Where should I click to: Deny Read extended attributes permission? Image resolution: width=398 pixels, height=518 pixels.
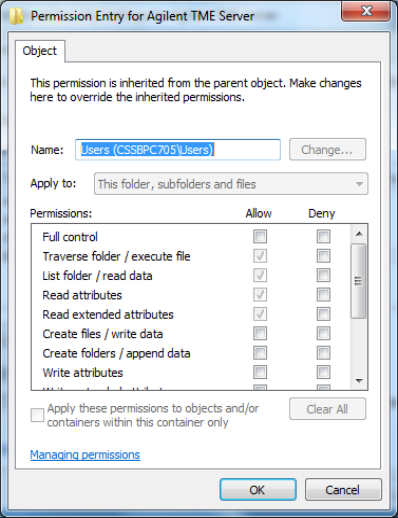tap(323, 314)
